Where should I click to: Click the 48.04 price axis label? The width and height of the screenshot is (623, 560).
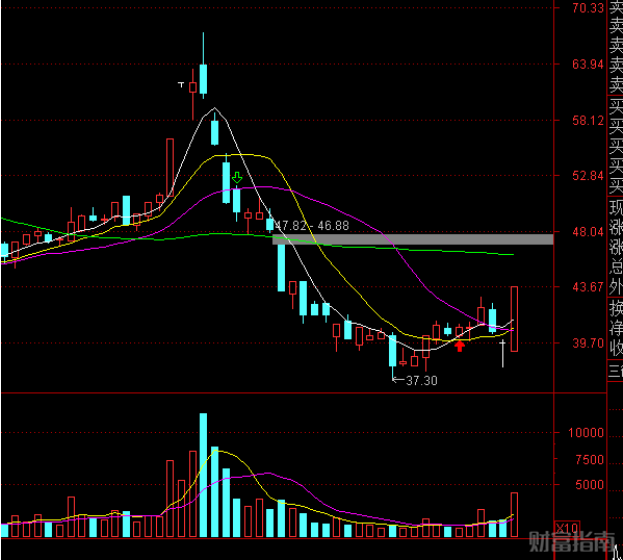pyautogui.click(x=588, y=231)
